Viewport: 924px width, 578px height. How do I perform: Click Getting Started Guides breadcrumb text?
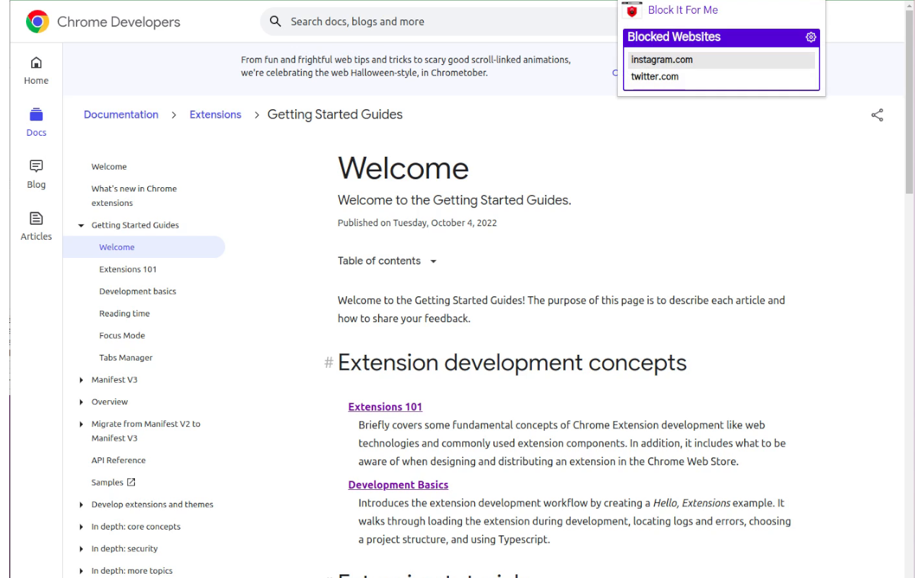click(335, 114)
